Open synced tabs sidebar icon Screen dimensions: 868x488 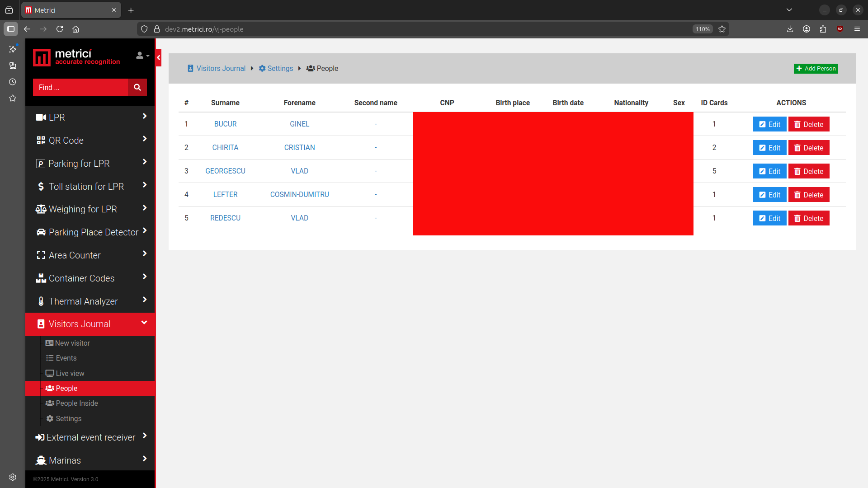click(x=13, y=66)
